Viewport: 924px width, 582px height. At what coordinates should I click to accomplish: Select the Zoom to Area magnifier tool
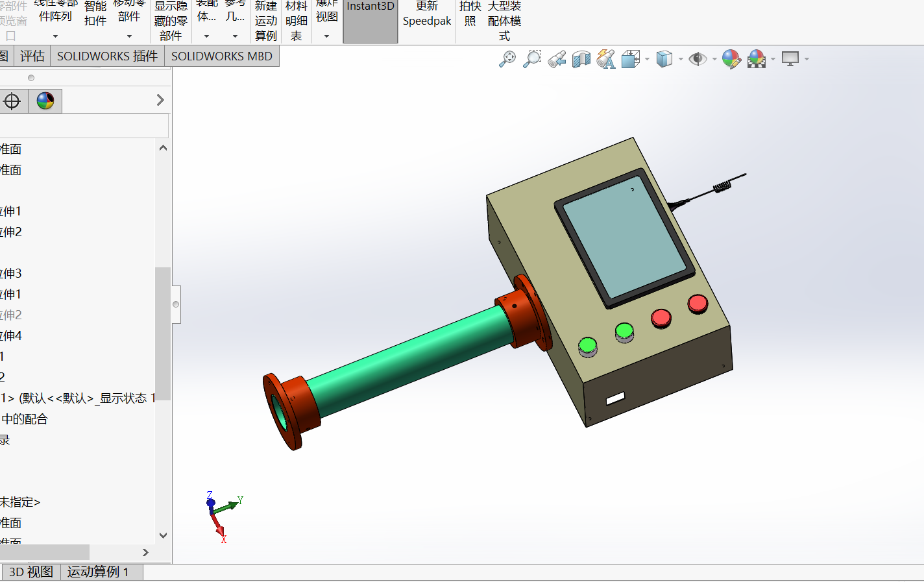[532, 59]
